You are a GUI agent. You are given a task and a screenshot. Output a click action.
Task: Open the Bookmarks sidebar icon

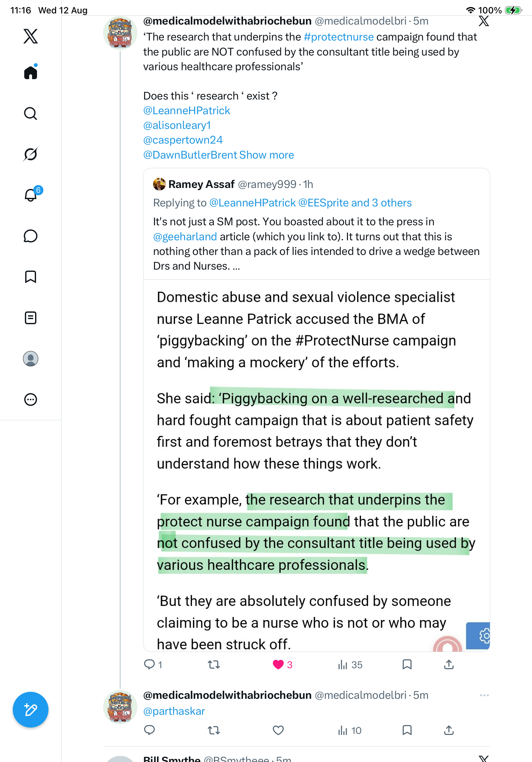point(31,277)
